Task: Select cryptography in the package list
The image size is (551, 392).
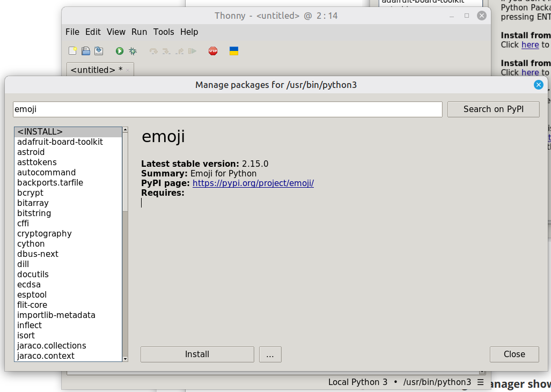Action: coord(45,234)
